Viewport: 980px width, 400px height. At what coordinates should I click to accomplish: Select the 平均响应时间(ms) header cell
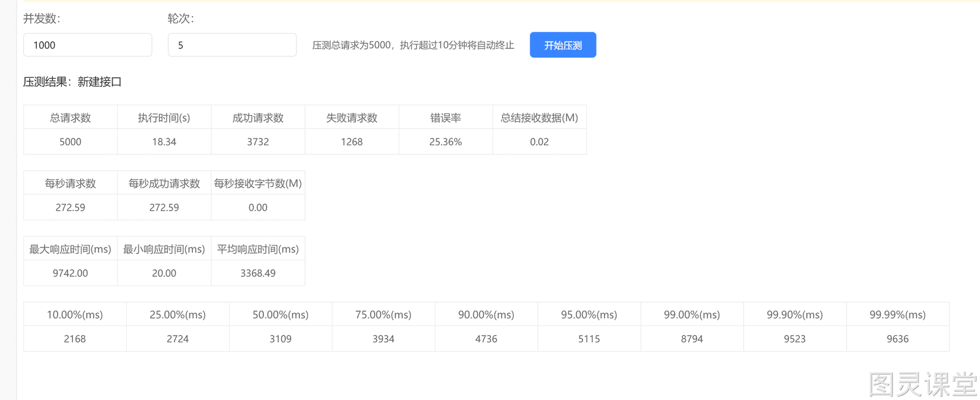pos(258,249)
